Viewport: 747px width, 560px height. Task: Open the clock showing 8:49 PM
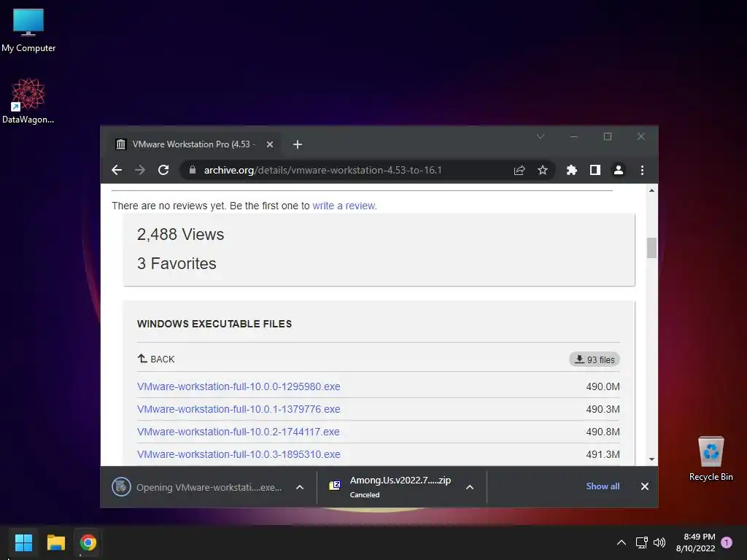point(695,542)
